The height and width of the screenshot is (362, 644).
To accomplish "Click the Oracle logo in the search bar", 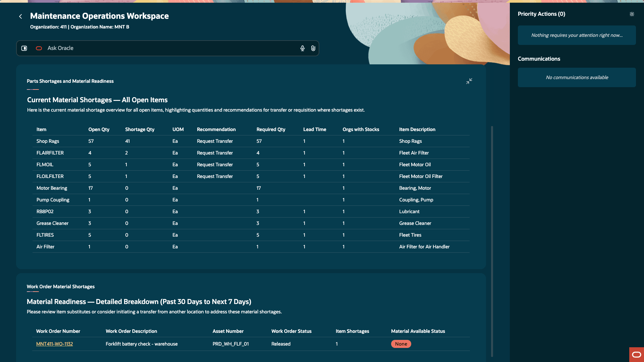I will pos(39,48).
